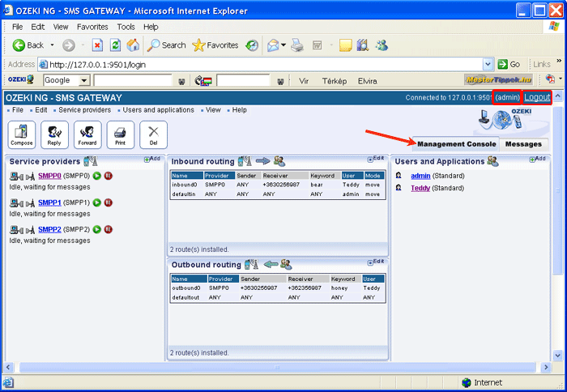567x392 pixels.
Task: Expand Edit in Inbound routing panel
Action: (x=376, y=159)
